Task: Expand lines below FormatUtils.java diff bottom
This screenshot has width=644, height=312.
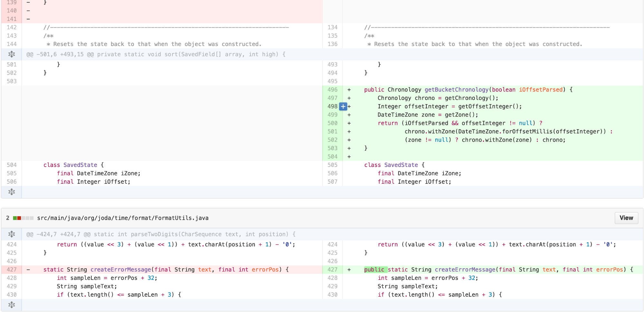Action: click(12, 305)
